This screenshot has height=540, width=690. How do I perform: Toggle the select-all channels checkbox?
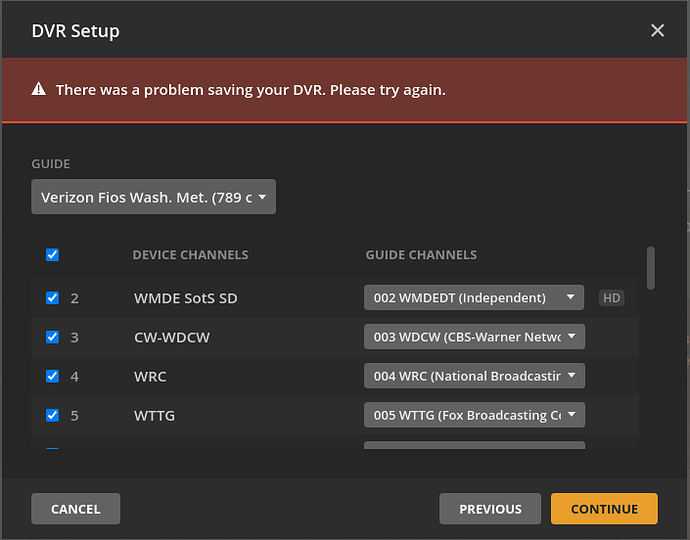tap(52, 255)
